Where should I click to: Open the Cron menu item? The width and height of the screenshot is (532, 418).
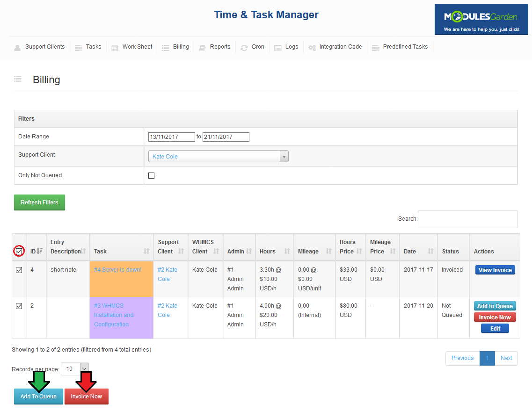click(258, 47)
